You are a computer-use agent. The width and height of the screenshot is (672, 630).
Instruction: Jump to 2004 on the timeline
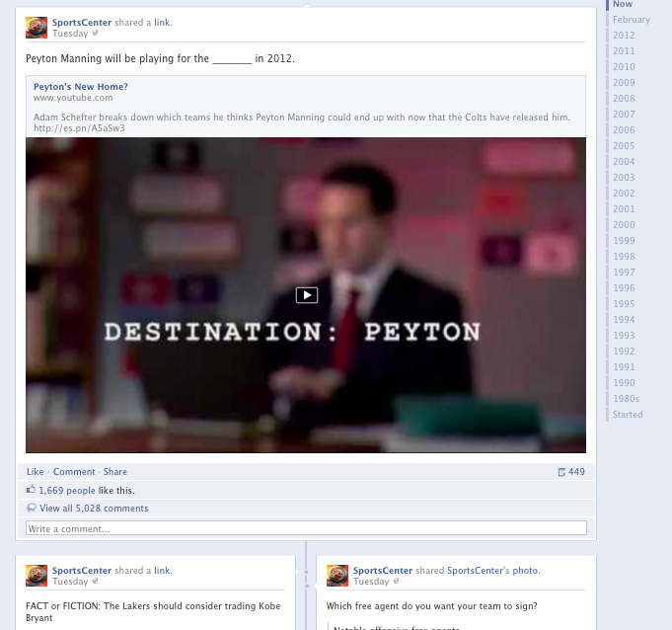(x=624, y=162)
